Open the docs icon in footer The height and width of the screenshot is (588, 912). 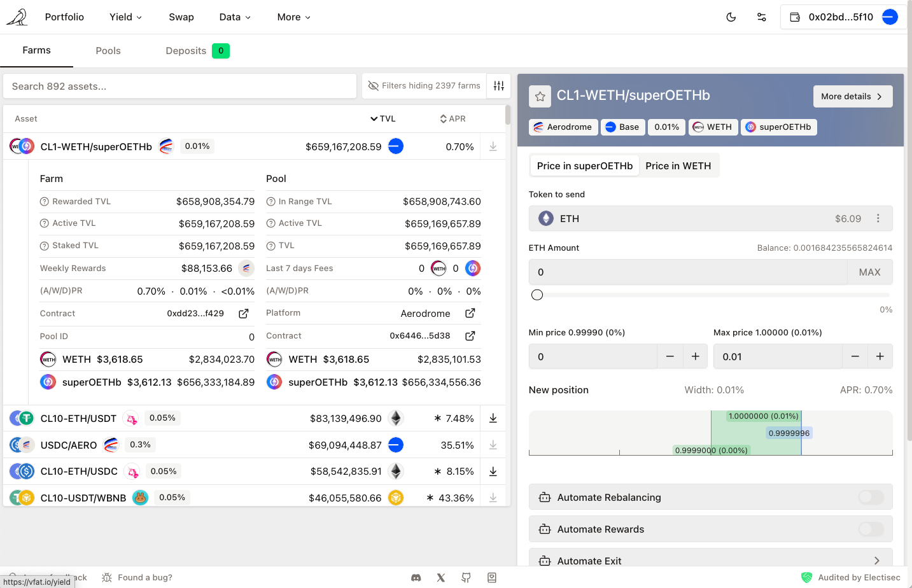pos(492,578)
